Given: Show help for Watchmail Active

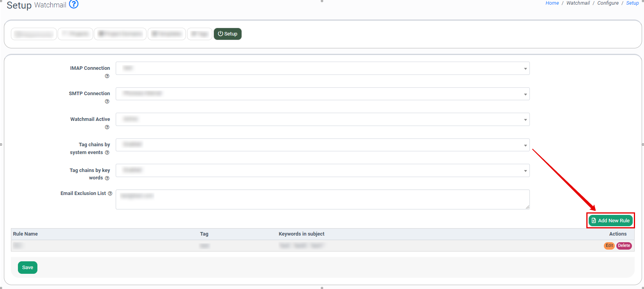Looking at the screenshot, I should [107, 127].
